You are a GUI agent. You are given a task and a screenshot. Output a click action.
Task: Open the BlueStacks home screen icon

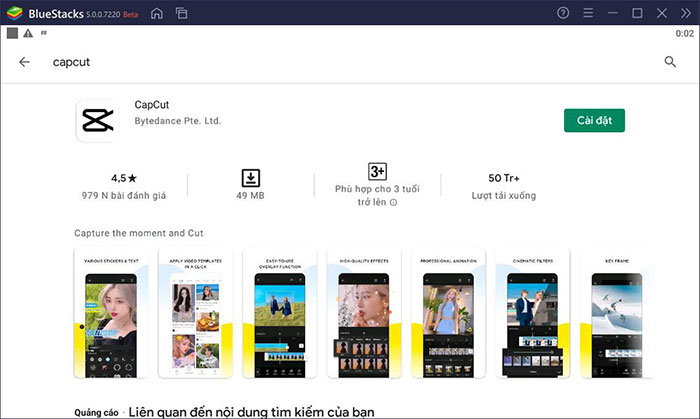tap(157, 13)
